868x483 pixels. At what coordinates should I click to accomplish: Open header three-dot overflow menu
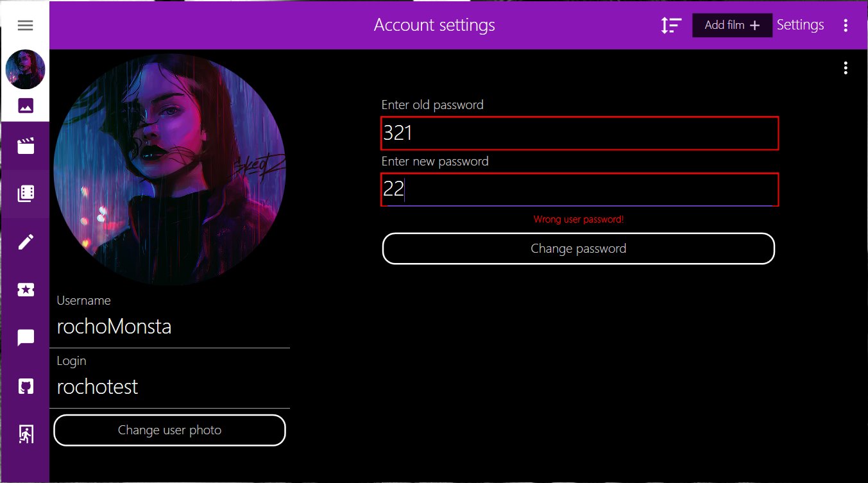pyautogui.click(x=846, y=26)
